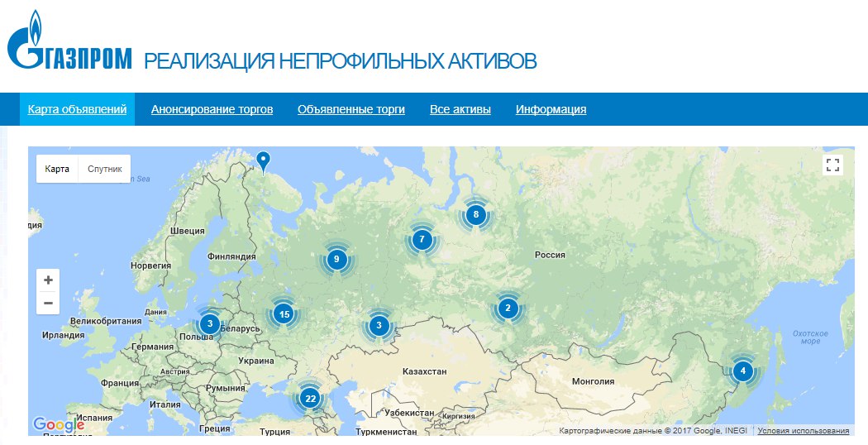Click the Финляндия map label
The image size is (868, 445).
point(231,256)
